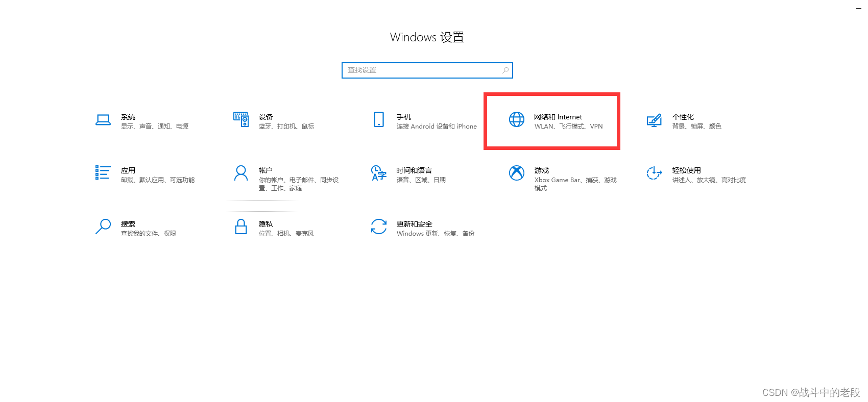Select the 网络和 Internet title
The height and width of the screenshot is (402, 868).
(x=558, y=117)
